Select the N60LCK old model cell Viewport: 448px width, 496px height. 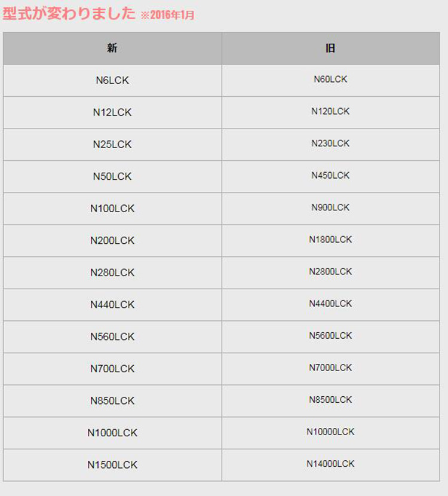pos(330,79)
